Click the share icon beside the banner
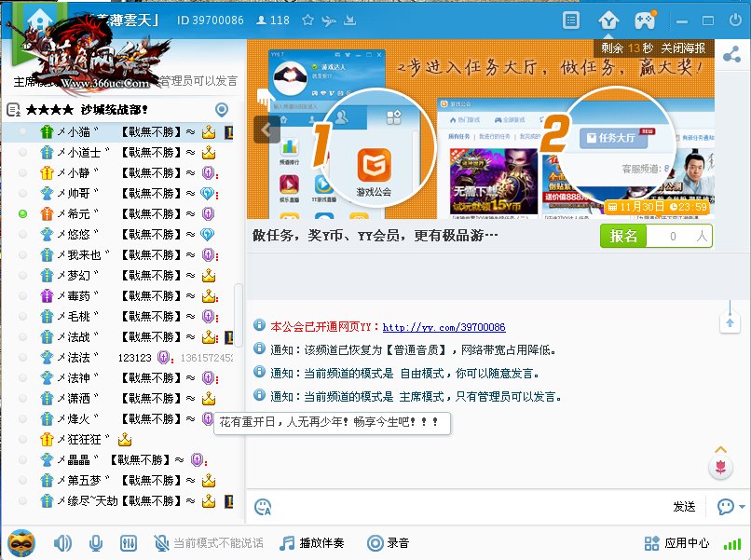751x560 pixels. click(x=732, y=55)
